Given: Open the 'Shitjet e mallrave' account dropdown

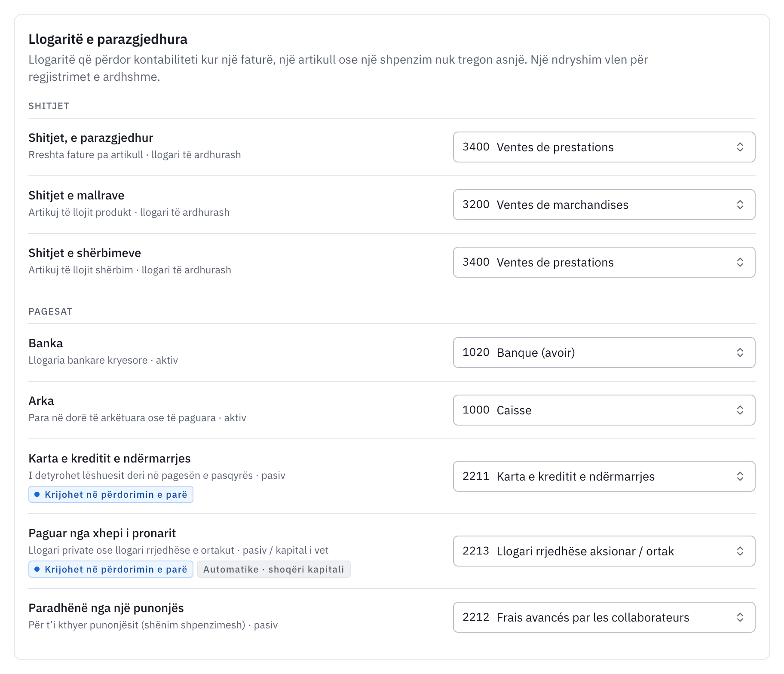Looking at the screenshot, I should pyautogui.click(x=604, y=205).
